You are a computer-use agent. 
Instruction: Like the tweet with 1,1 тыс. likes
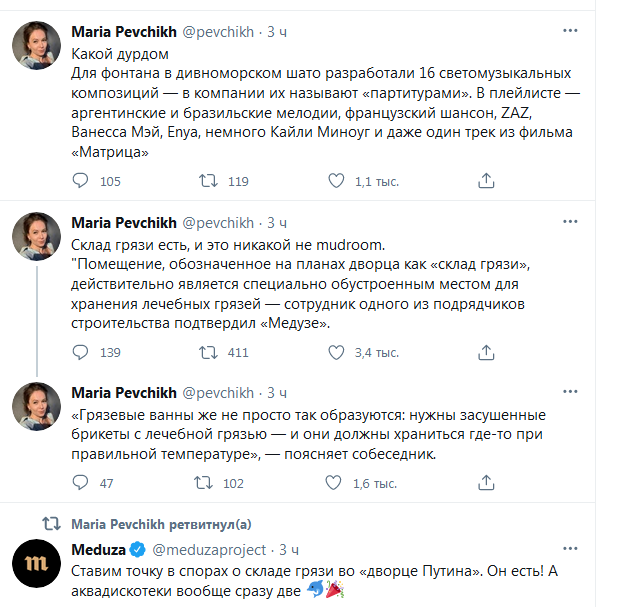[338, 181]
